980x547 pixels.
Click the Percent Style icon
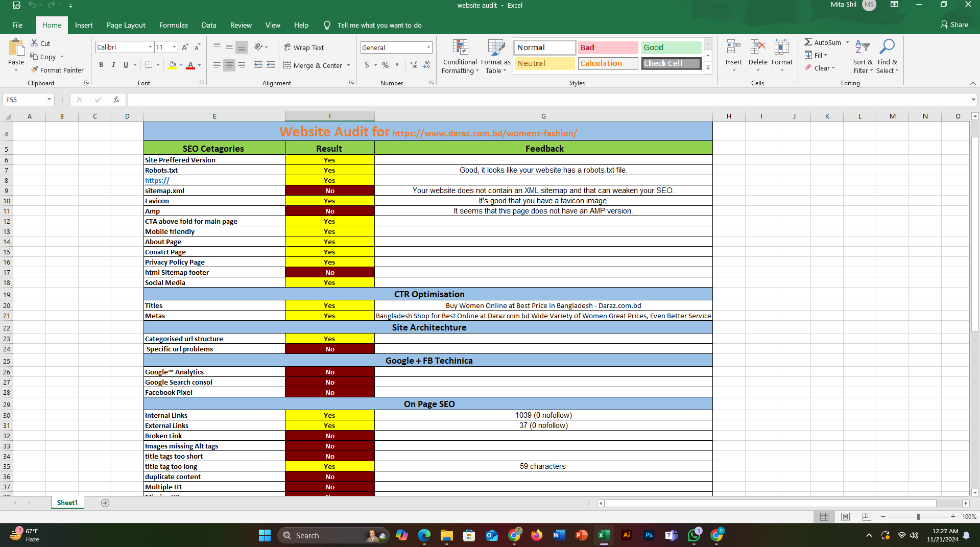(x=385, y=65)
